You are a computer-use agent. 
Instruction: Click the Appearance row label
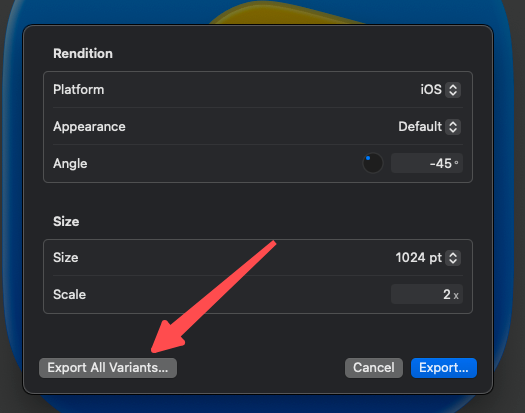(89, 127)
